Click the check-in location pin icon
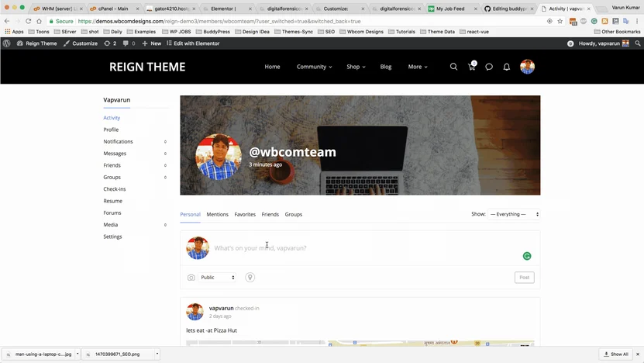The width and height of the screenshot is (644, 363). [250, 278]
